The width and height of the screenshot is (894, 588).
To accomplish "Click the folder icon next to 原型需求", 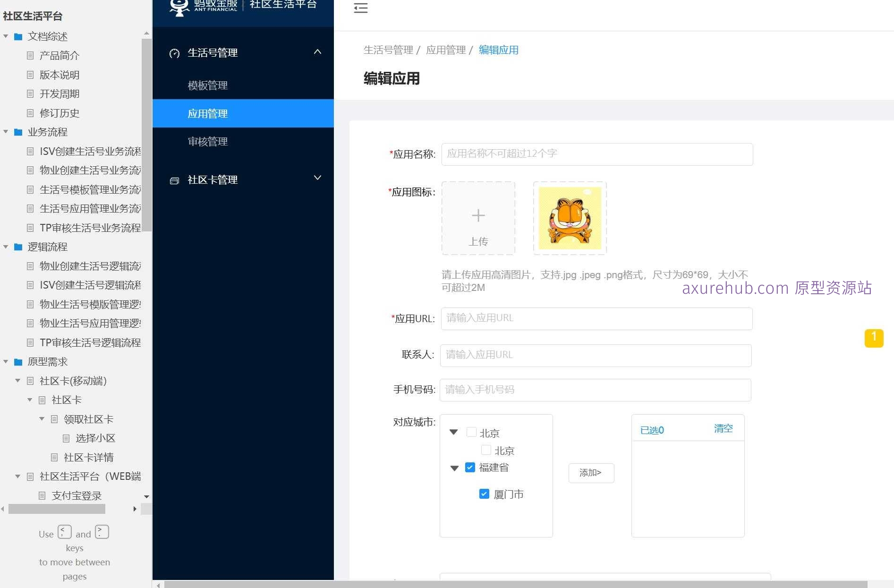I will [18, 362].
